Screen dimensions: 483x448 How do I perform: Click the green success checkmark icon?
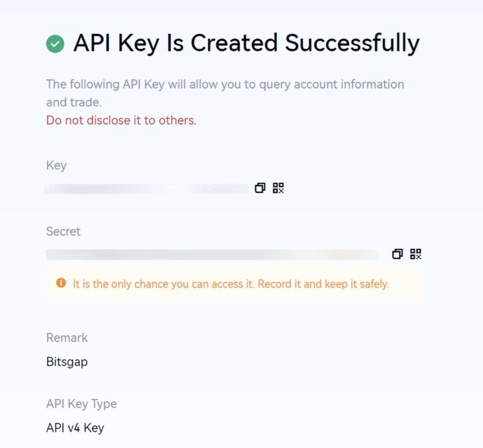tap(55, 44)
